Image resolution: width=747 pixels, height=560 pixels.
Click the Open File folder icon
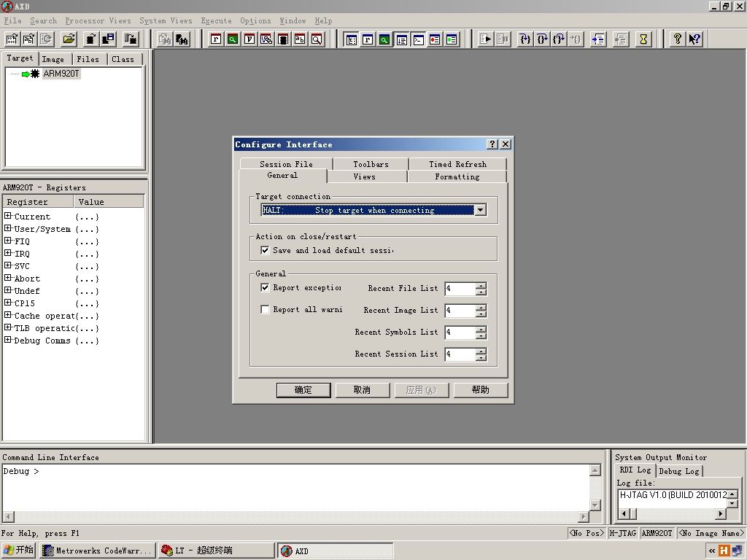point(69,39)
